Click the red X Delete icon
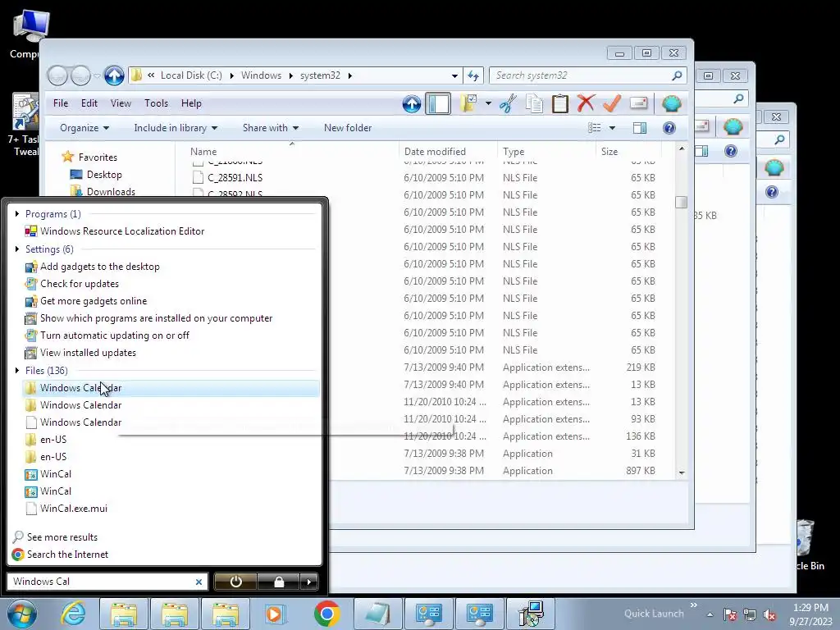The height and width of the screenshot is (630, 840). [x=586, y=103]
